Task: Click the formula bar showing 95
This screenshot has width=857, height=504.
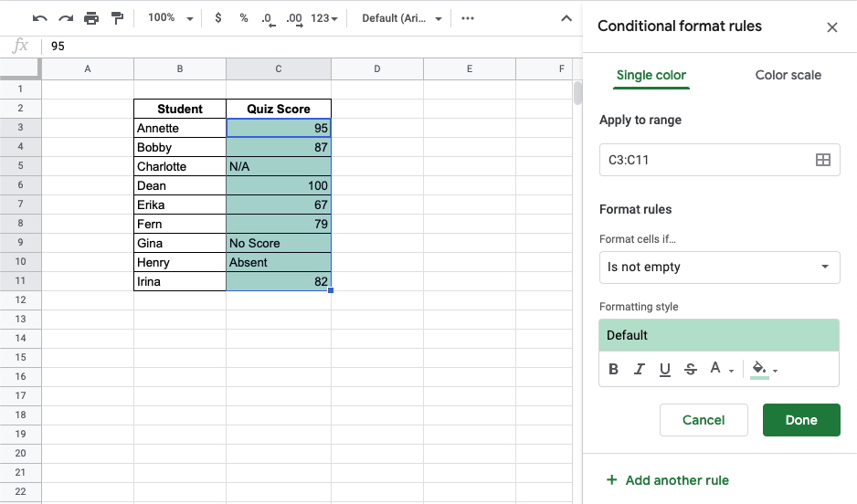Action: click(x=312, y=46)
